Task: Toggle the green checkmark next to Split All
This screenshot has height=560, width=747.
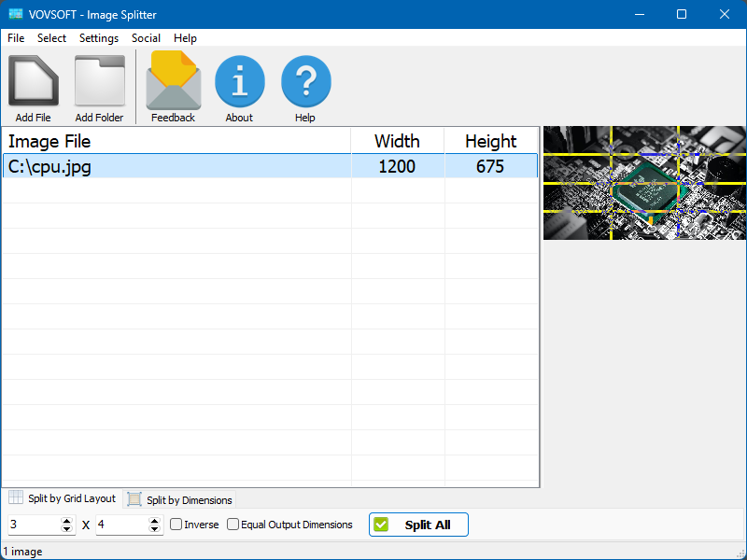Action: pos(380,525)
